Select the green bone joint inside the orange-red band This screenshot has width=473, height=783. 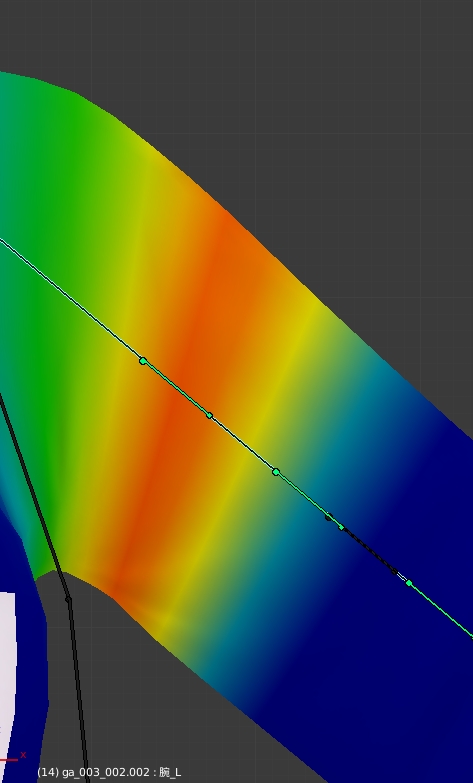(x=210, y=415)
